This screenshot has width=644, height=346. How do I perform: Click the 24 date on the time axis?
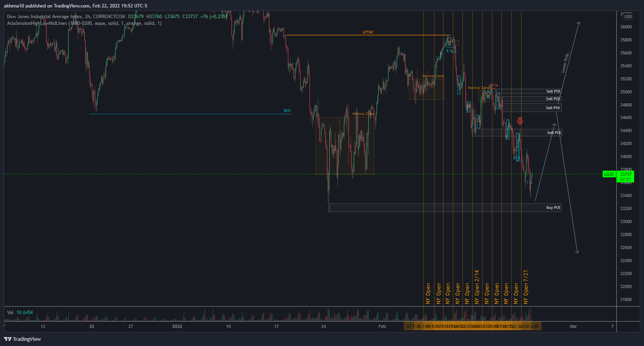pos(323,326)
